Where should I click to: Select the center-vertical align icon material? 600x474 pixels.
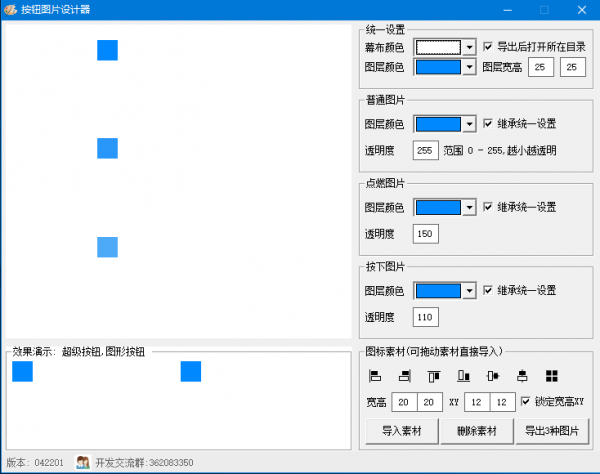[522, 376]
